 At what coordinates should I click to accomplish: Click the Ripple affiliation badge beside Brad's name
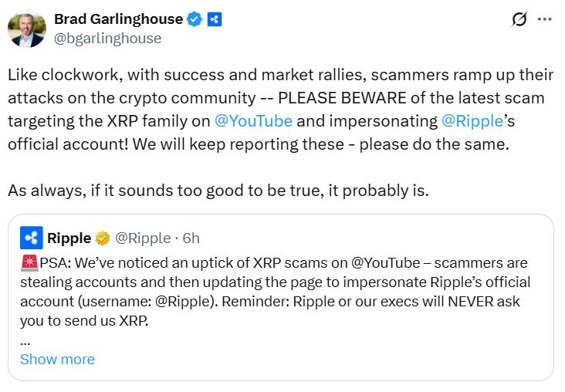pyautogui.click(x=215, y=19)
